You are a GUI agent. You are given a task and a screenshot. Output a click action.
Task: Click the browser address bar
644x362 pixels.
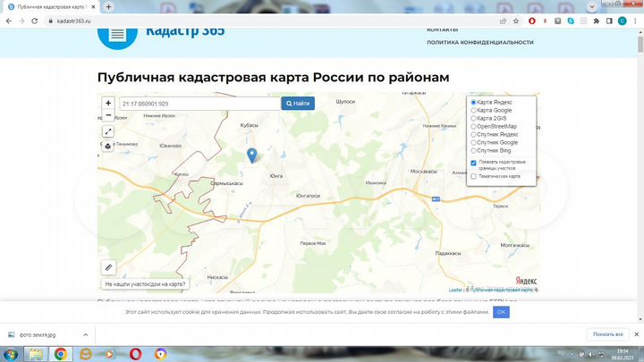[271, 21]
